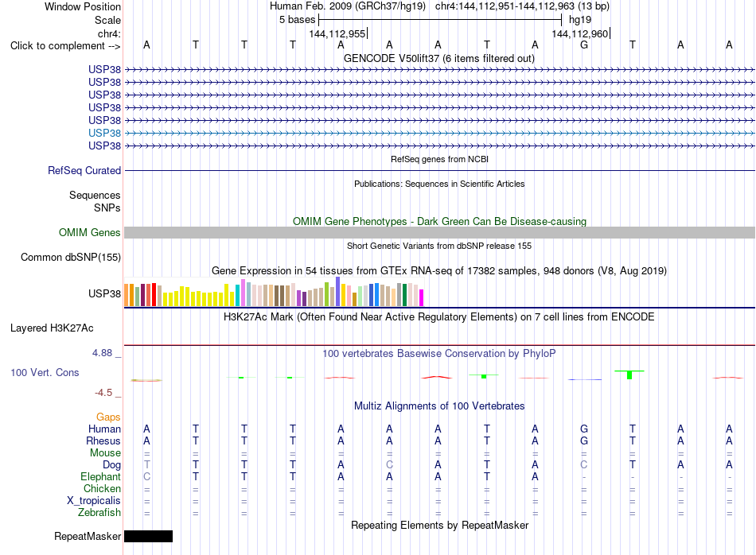This screenshot has height=555, width=756.
Task: Click the 'chr4:' ruler label
Action: click(x=109, y=33)
